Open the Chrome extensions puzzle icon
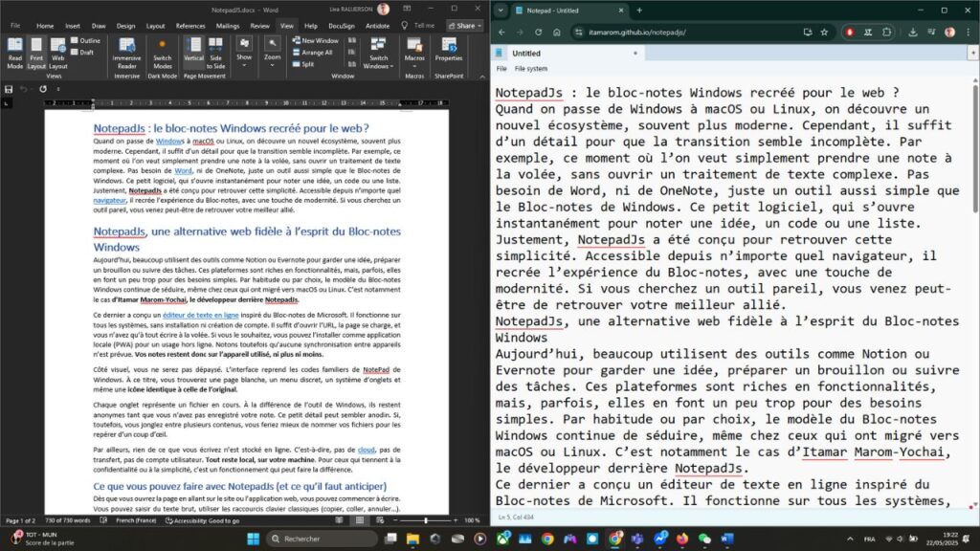This screenshot has width=980, height=551. tap(886, 33)
